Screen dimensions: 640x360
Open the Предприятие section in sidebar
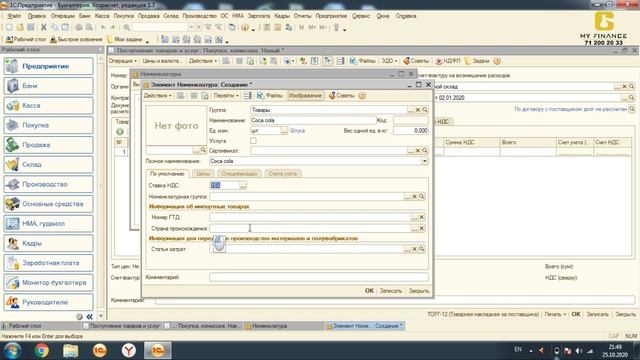(49, 66)
